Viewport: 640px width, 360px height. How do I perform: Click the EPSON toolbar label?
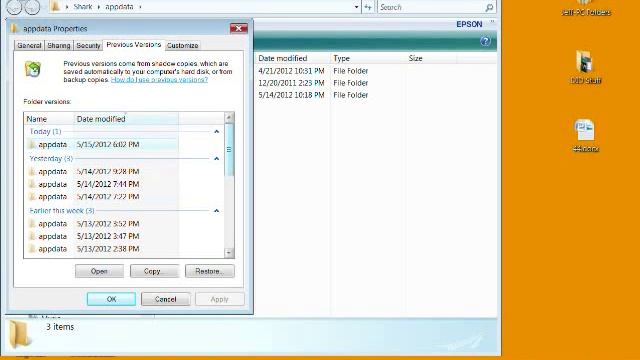point(469,24)
